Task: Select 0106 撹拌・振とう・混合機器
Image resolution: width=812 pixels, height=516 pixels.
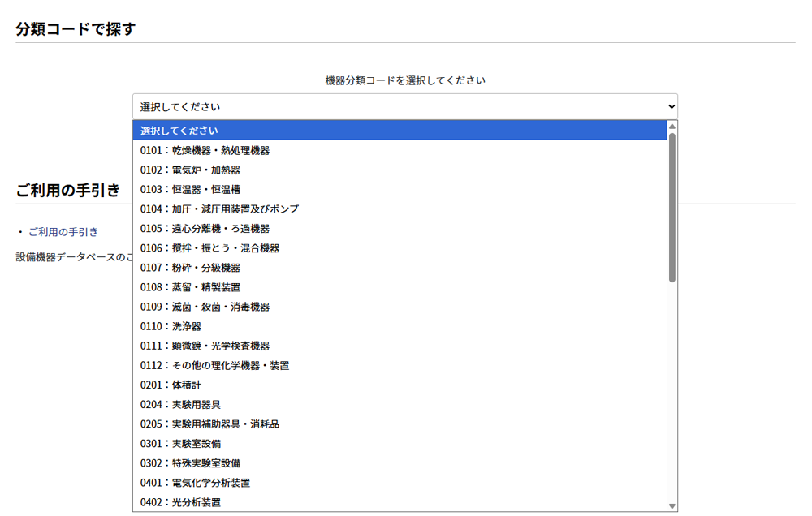Action: coord(400,248)
